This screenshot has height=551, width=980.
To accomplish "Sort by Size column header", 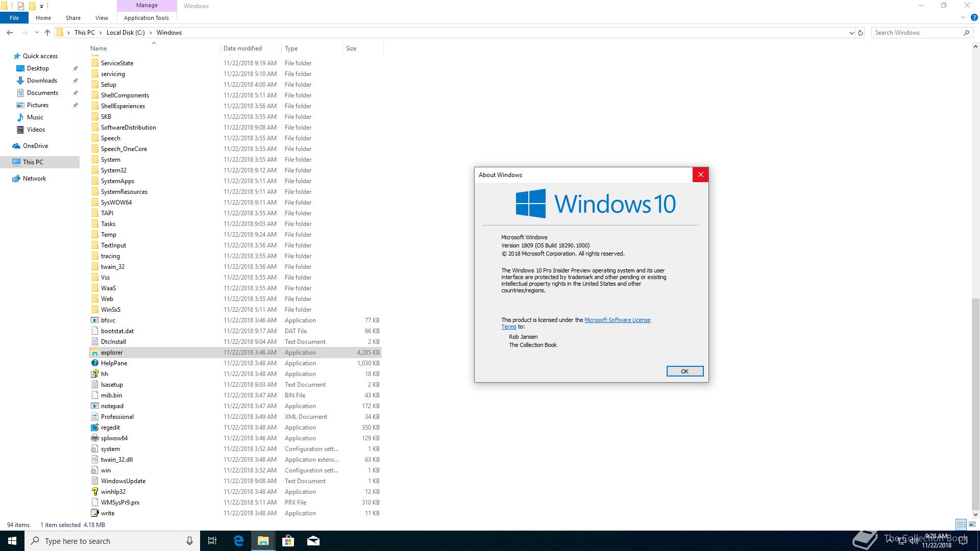I will click(362, 48).
